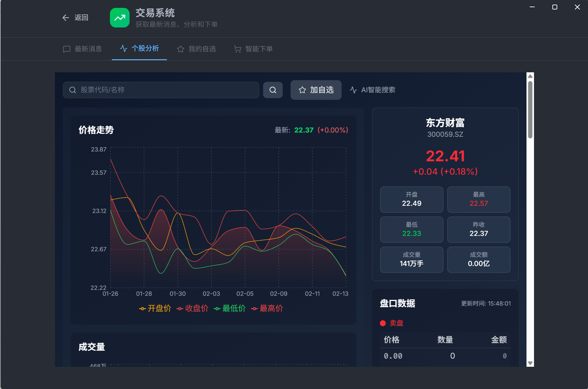
Task: Add stock with 加自选 button
Action: pyautogui.click(x=316, y=90)
